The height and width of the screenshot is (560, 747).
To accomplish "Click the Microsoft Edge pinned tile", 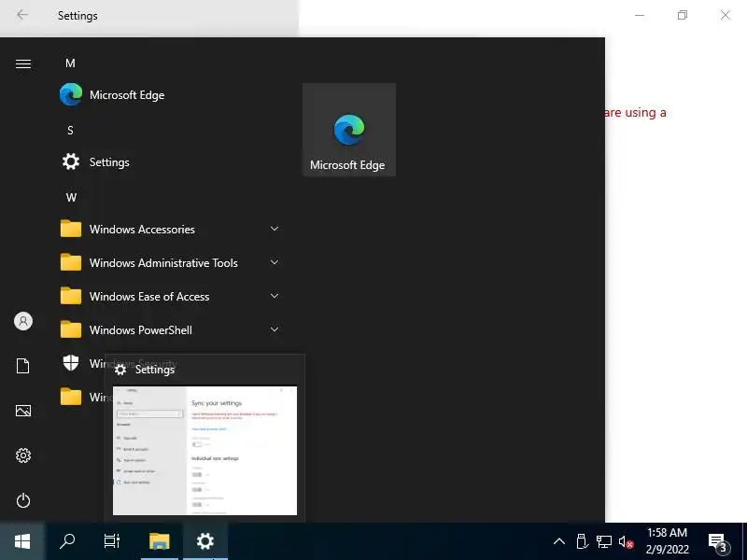I will [x=348, y=130].
